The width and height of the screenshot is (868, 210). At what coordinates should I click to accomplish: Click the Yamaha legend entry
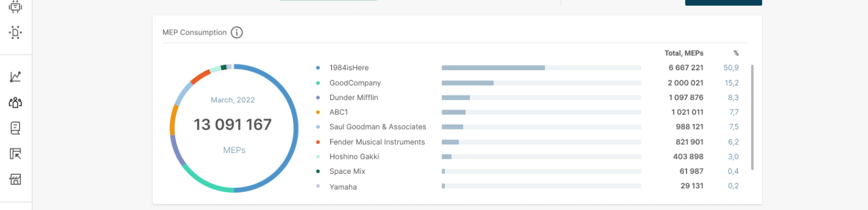click(x=343, y=187)
